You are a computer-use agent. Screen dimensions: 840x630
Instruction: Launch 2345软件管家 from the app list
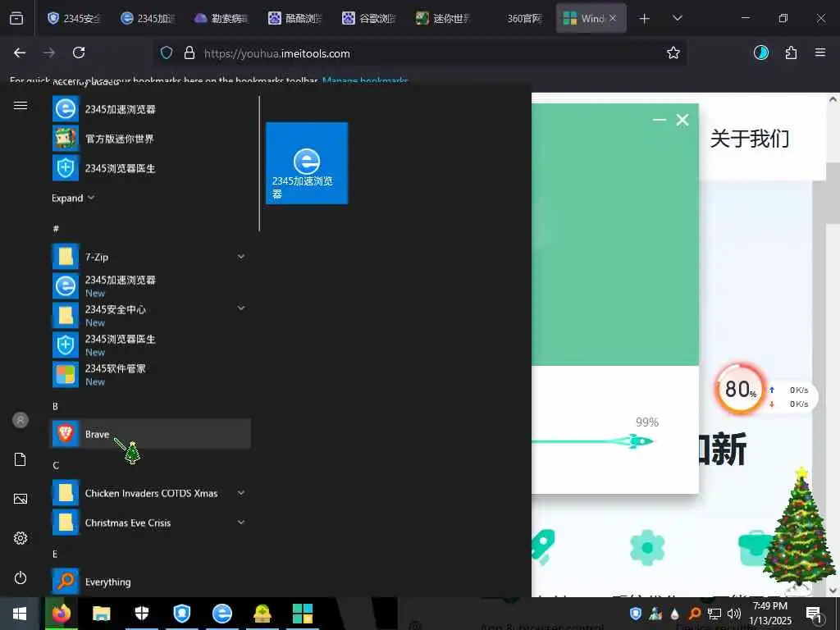click(150, 375)
